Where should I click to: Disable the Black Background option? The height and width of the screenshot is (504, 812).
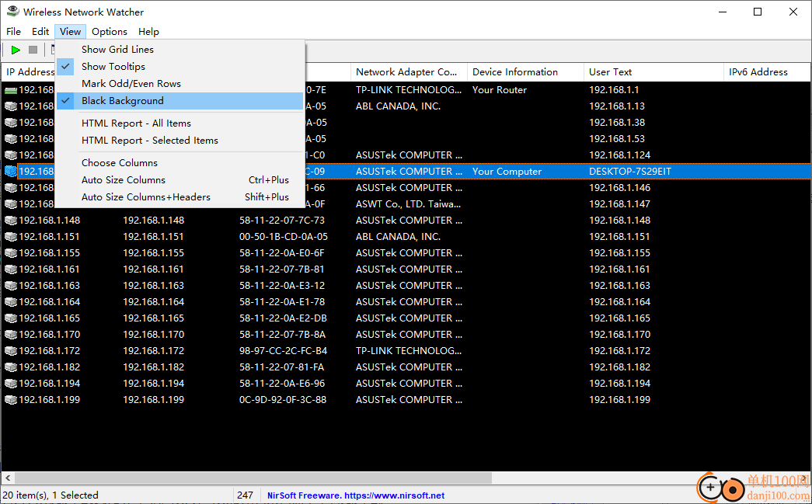coord(179,101)
